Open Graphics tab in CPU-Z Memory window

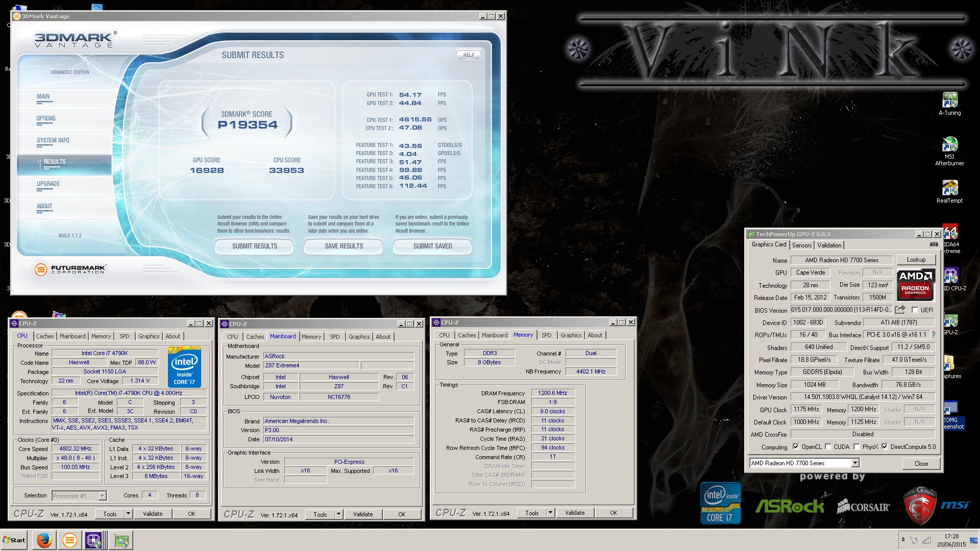pos(571,335)
